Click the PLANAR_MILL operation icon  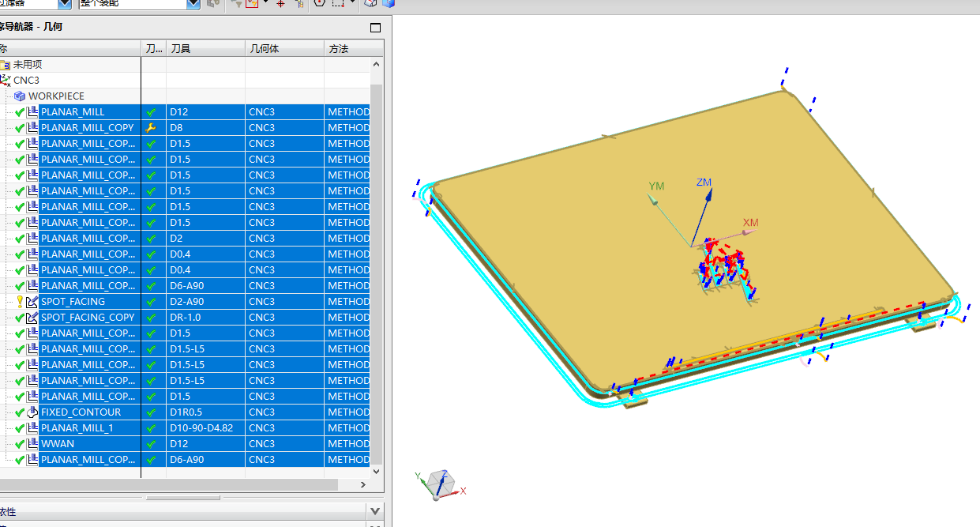point(33,112)
